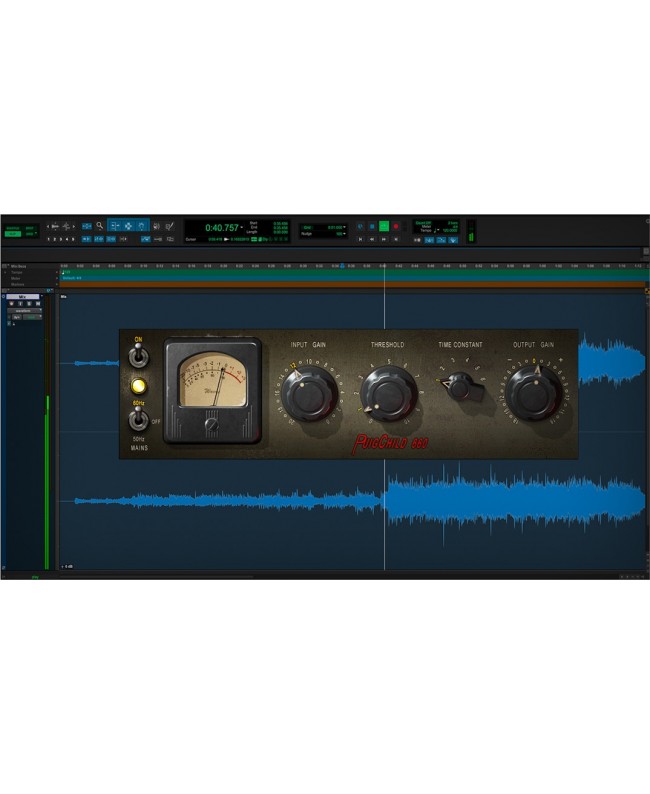Toggle the MIDI Merge button

[441, 240]
